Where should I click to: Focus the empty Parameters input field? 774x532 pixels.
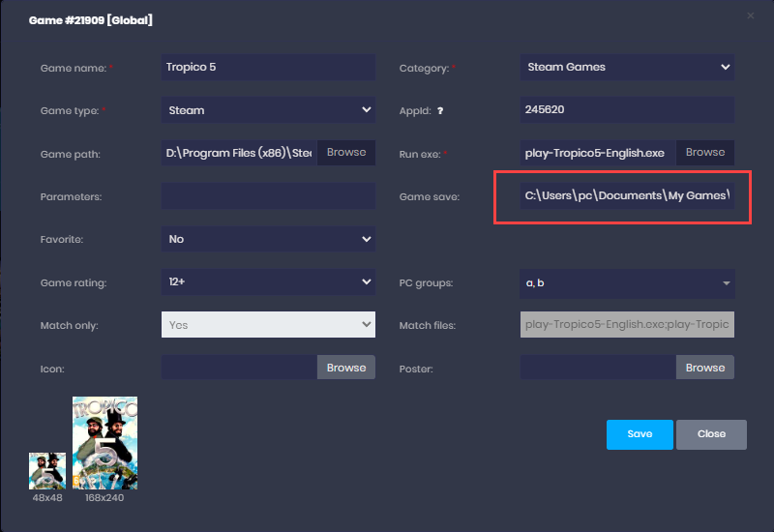268,196
